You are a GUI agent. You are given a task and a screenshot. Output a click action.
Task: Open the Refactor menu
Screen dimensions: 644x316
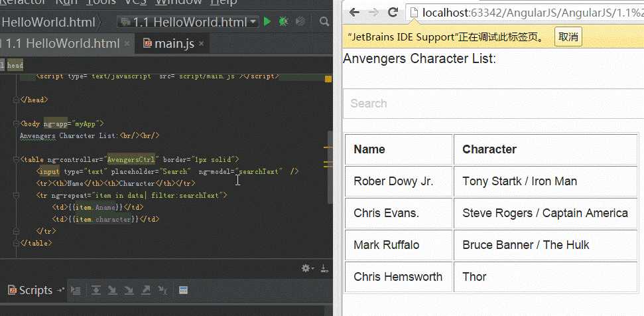[23, 3]
